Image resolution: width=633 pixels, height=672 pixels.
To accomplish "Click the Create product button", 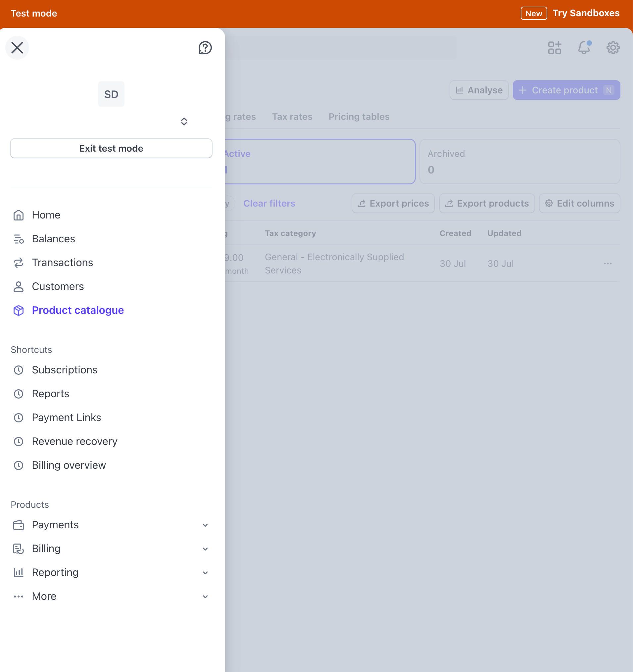I will (x=566, y=90).
